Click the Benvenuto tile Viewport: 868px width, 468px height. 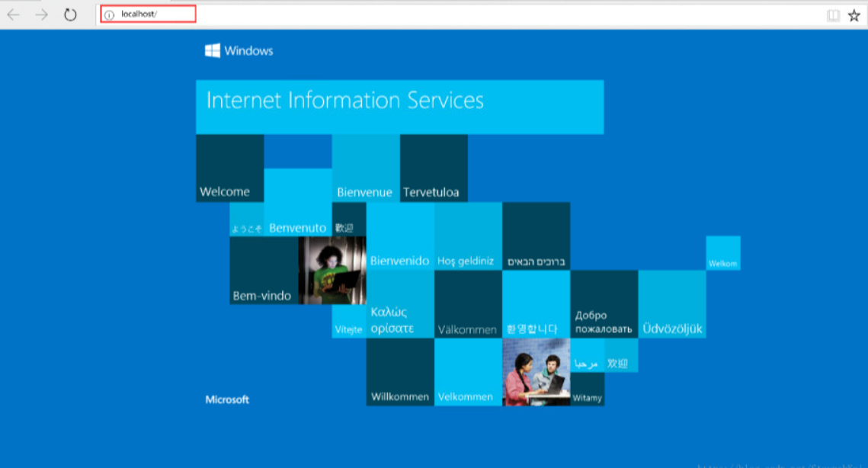click(298, 202)
